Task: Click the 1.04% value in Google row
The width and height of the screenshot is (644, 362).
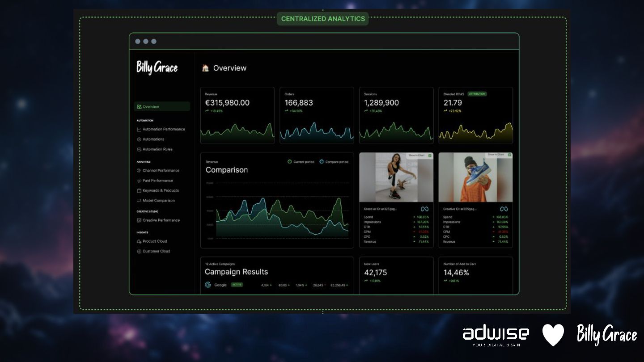Action: 300,285
